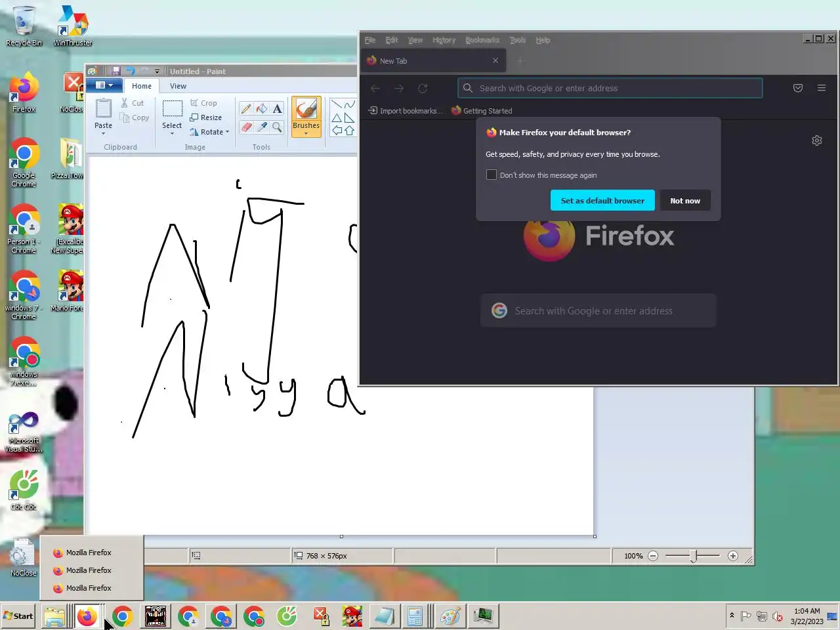Select the Magnifier tool in Paint
This screenshot has height=630, width=840.
[277, 127]
